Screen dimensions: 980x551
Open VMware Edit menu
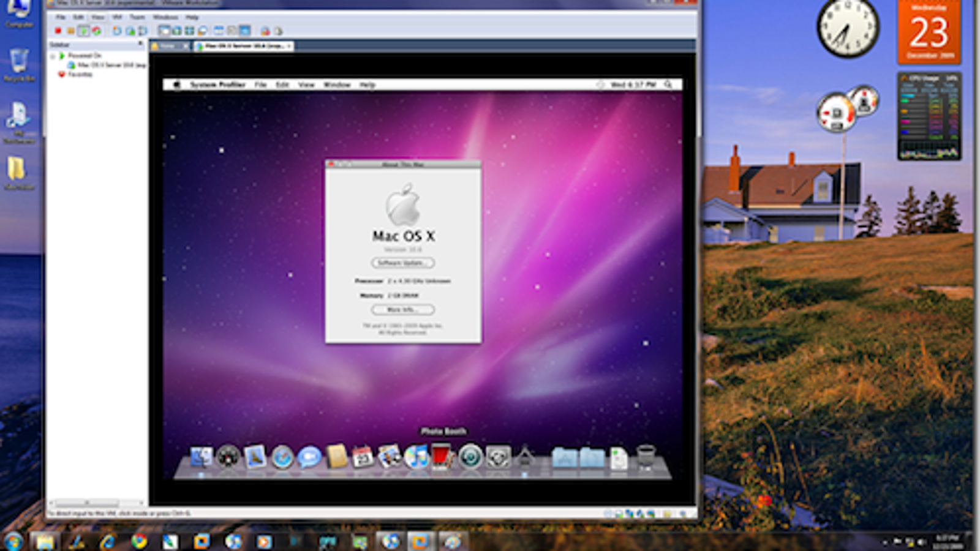(x=78, y=17)
